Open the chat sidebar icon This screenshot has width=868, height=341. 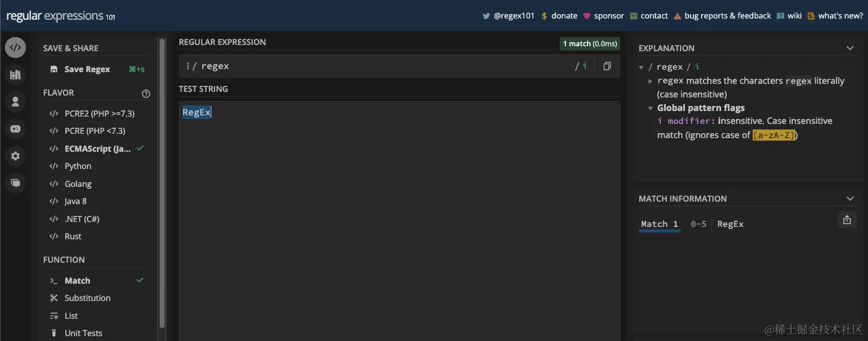coord(15,183)
